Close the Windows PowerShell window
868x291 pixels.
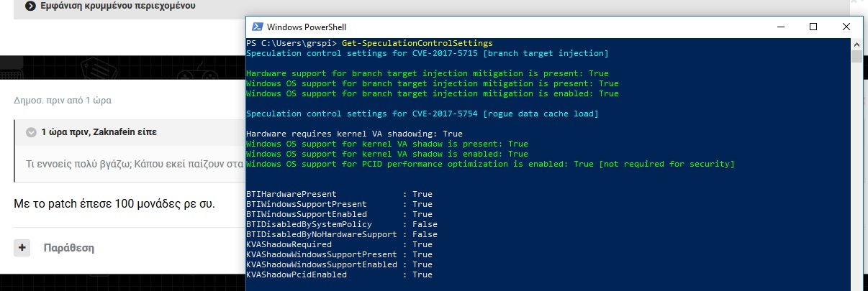(846, 27)
